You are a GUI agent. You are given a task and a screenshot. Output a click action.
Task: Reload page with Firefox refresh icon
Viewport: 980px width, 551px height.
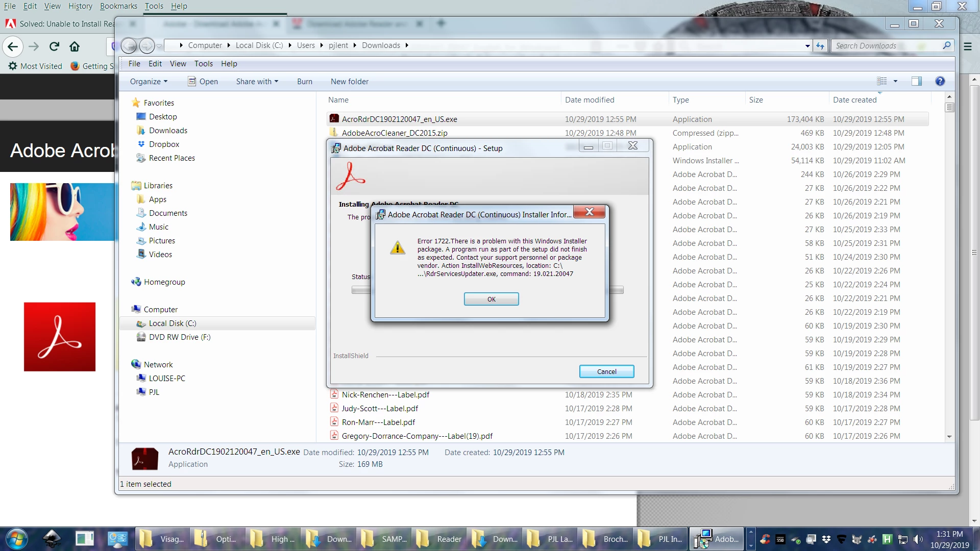pos(54,46)
